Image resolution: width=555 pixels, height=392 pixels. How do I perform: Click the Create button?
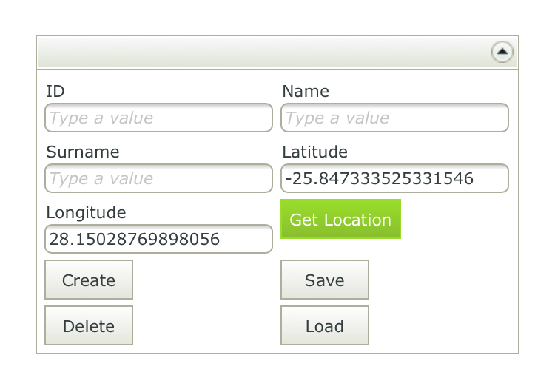tap(89, 280)
